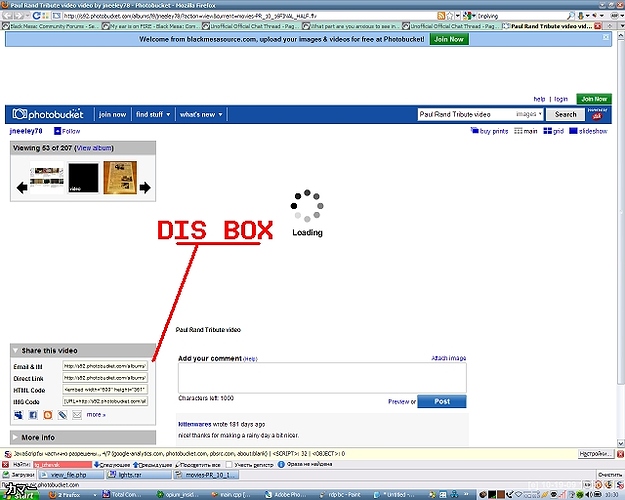The height and width of the screenshot is (500, 625).
Task: Click the Follow icon next to jneeley78
Action: tap(57, 131)
